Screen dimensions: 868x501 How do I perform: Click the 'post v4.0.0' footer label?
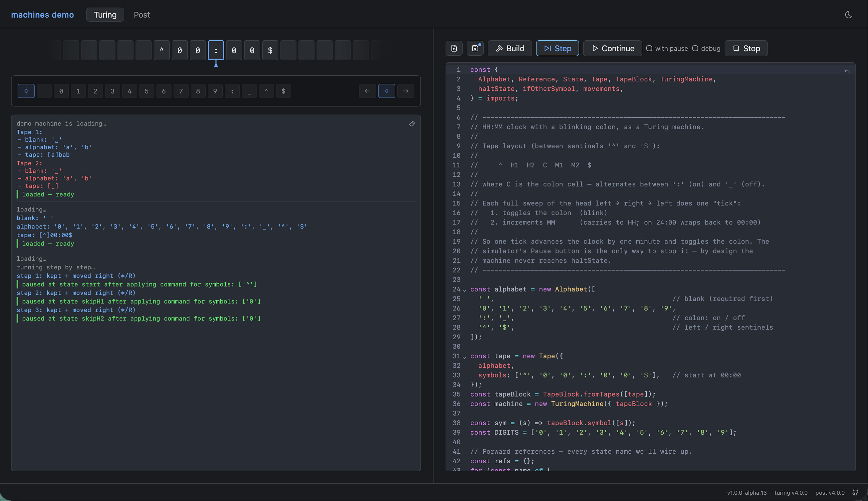click(830, 493)
